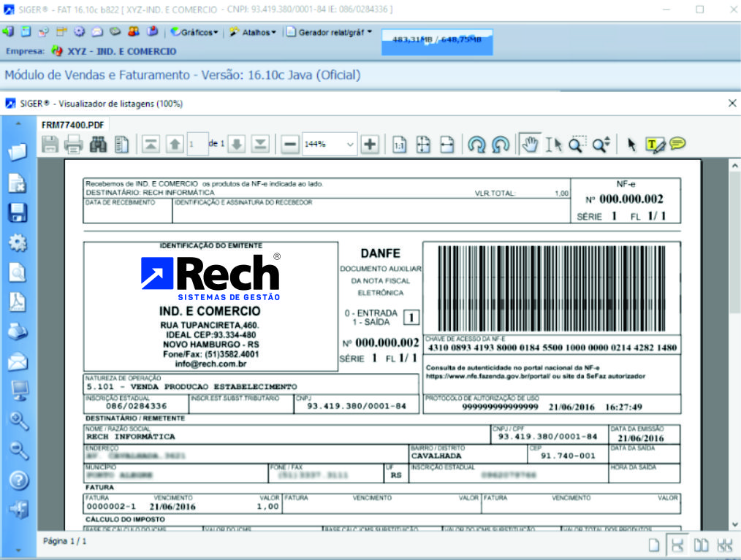This screenshot has width=741, height=560.
Task: Select the hand pan tool
Action: [531, 144]
